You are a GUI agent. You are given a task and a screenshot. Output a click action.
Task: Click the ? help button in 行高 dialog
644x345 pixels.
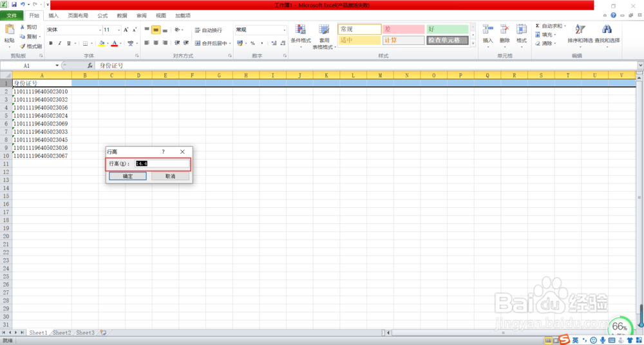[163, 151]
